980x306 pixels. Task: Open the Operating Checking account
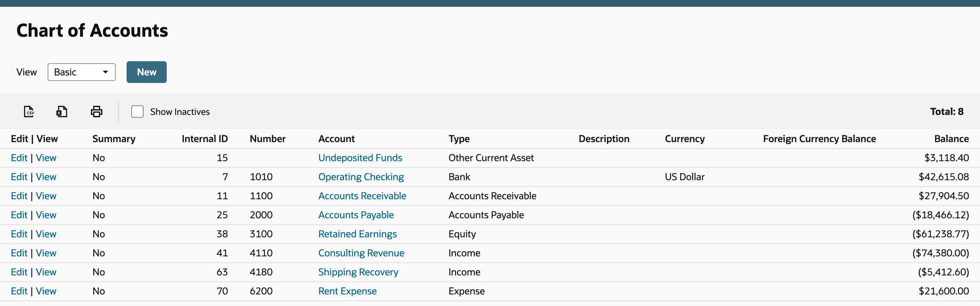tap(361, 177)
